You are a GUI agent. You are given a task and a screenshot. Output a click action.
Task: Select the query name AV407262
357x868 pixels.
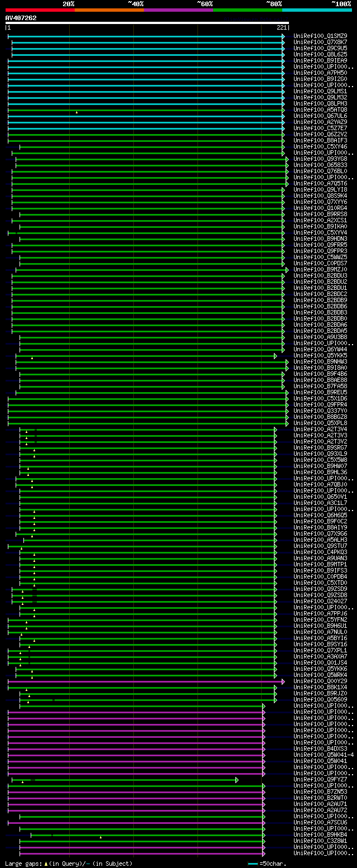[x=21, y=18]
